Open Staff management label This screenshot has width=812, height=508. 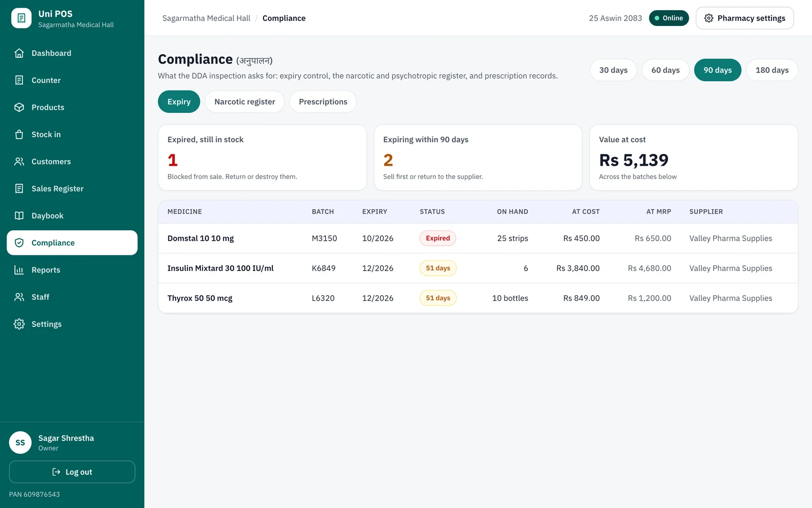[40, 297]
